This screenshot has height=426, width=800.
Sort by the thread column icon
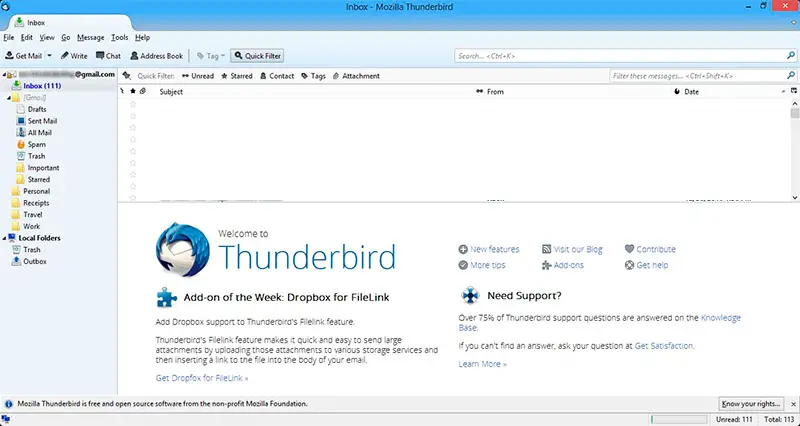pos(122,91)
